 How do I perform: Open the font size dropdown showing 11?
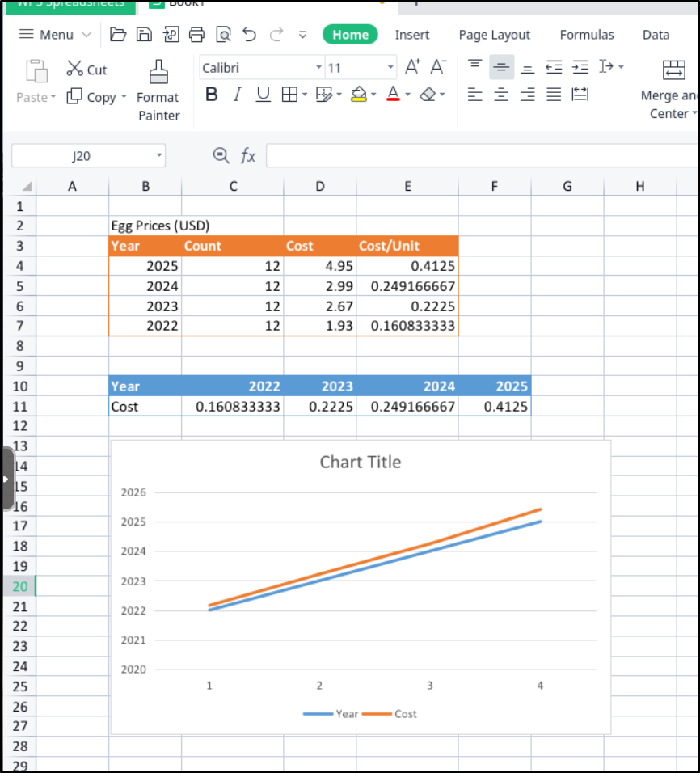390,68
